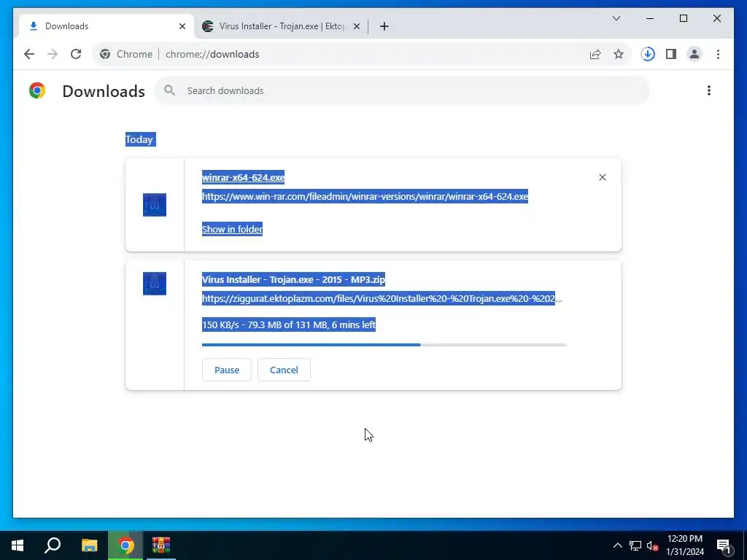Open WinRAR from the taskbar
Screen dimensions: 747x560
161,545
